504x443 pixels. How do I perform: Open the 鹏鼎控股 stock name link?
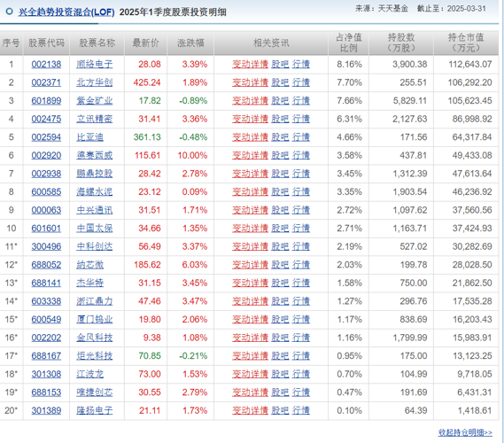(94, 174)
